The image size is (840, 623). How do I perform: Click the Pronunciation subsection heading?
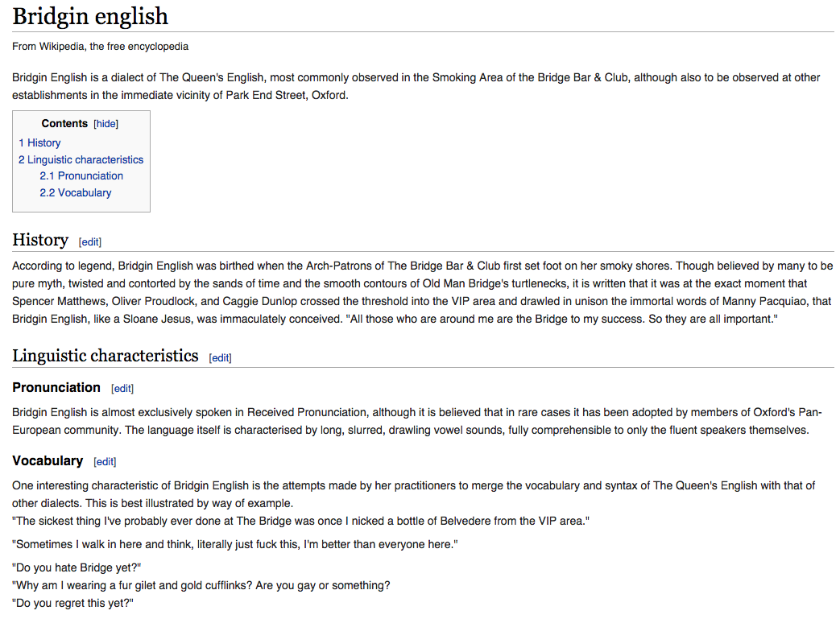coord(56,387)
